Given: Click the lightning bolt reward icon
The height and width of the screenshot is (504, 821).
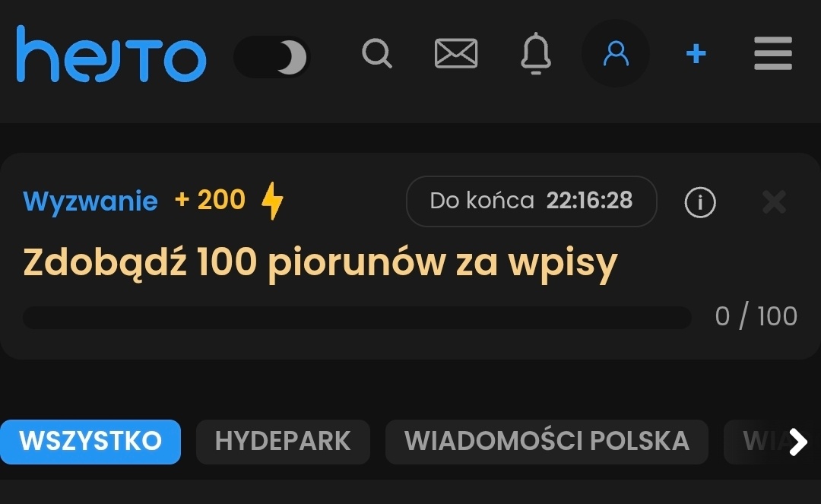Looking at the screenshot, I should (x=272, y=201).
